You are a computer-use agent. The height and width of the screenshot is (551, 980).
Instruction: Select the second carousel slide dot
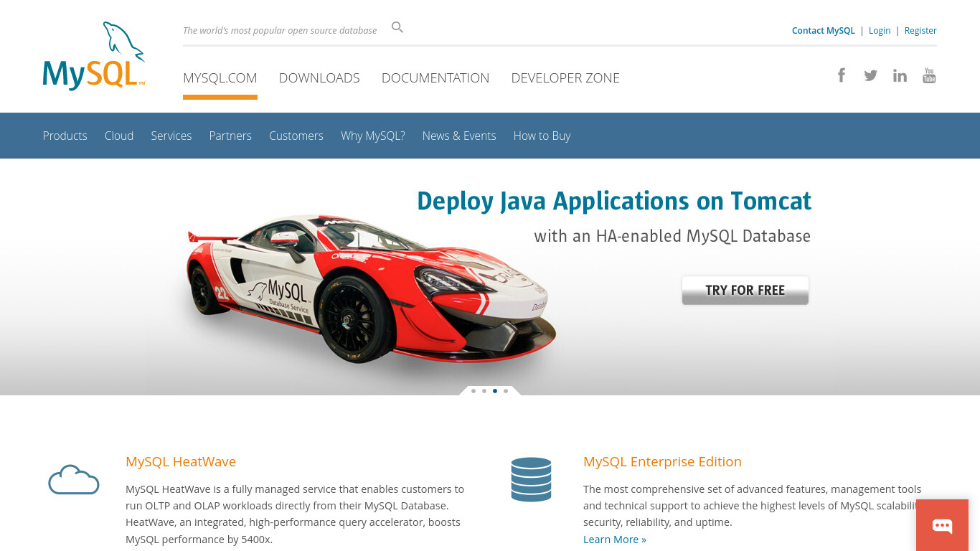tap(484, 391)
